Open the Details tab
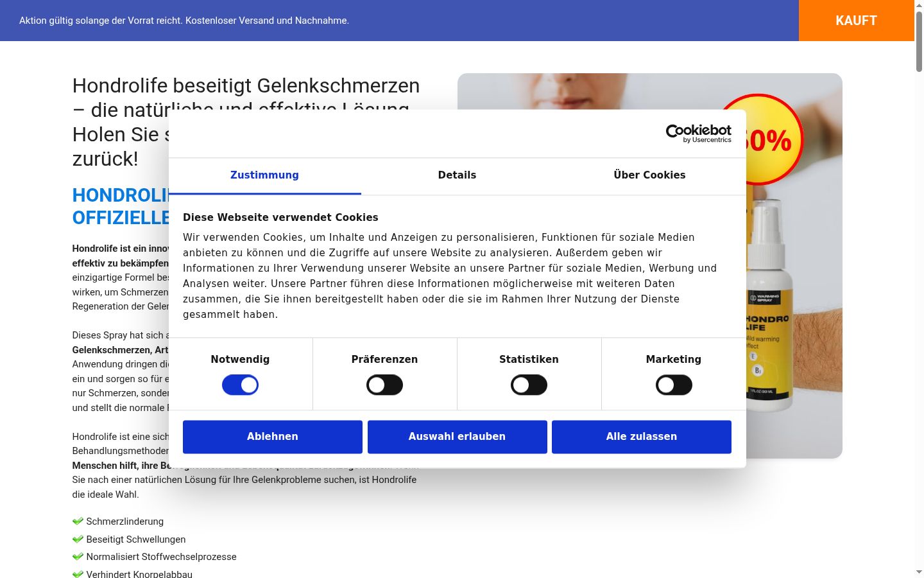Image resolution: width=924 pixels, height=578 pixels. pyautogui.click(x=457, y=175)
